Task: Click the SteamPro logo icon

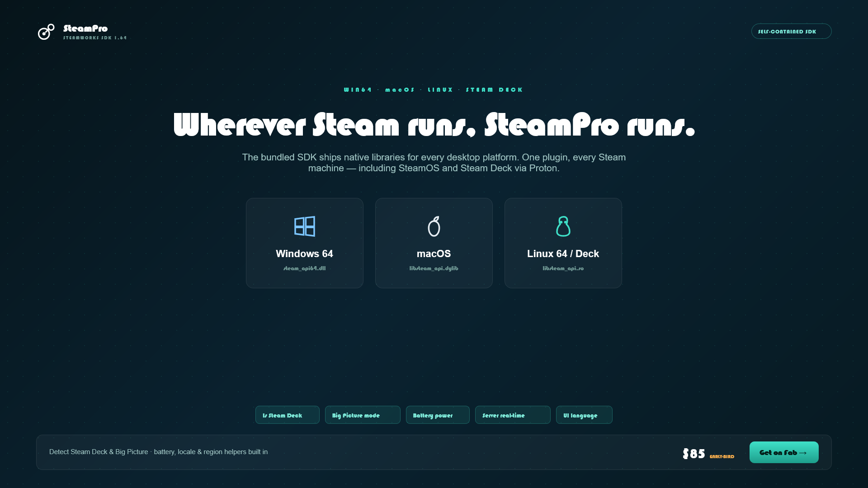Action: tap(46, 32)
